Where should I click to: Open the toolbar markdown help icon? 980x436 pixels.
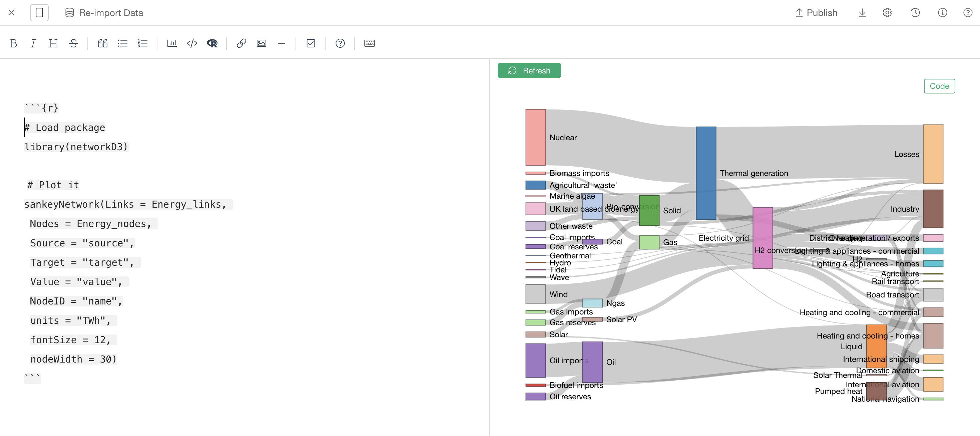tap(340, 43)
